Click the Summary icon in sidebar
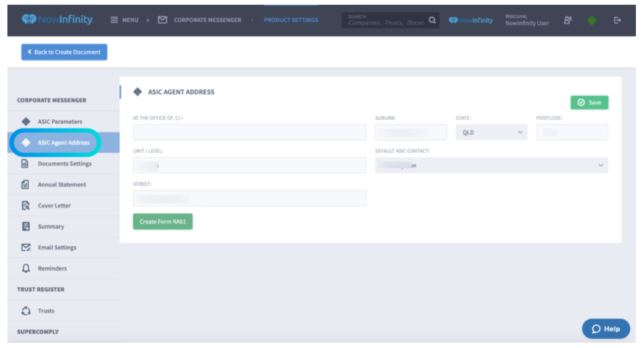 pos(26,226)
